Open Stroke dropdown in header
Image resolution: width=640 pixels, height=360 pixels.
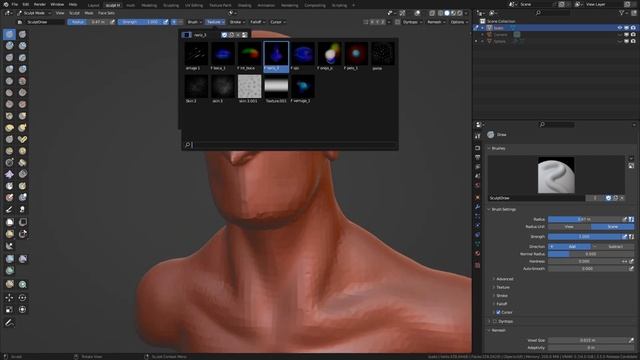[237, 22]
